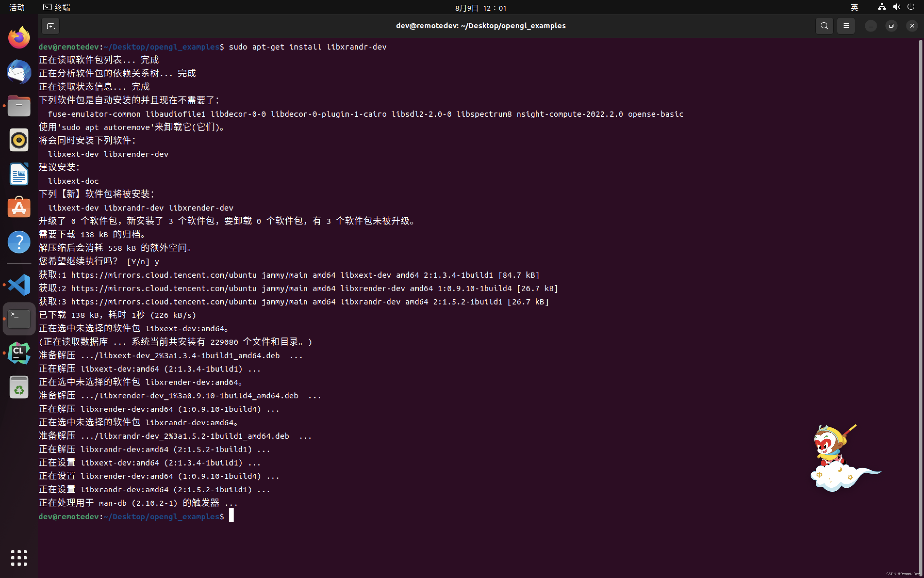Launch Visual Studio Code from dock
This screenshot has height=578, width=924.
tap(19, 285)
